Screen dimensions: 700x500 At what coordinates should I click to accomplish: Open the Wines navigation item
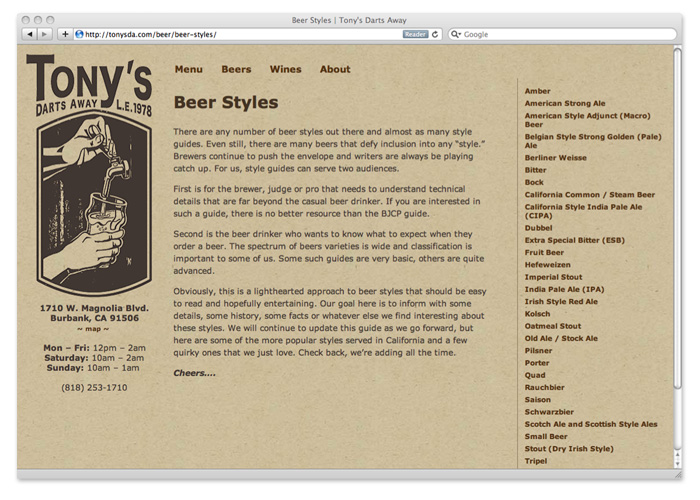(285, 69)
